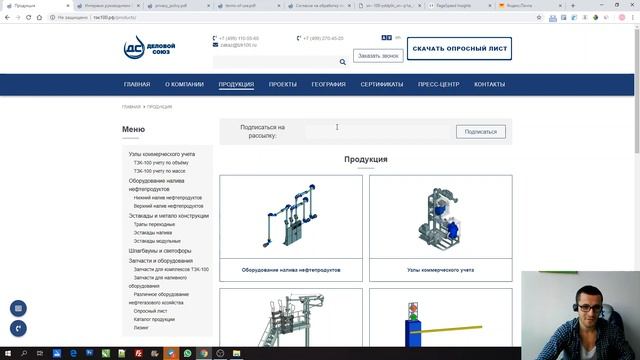This screenshot has width=640, height=360.
Task: Open Шлагбаумы и светофоры in side menu
Action: (160, 251)
